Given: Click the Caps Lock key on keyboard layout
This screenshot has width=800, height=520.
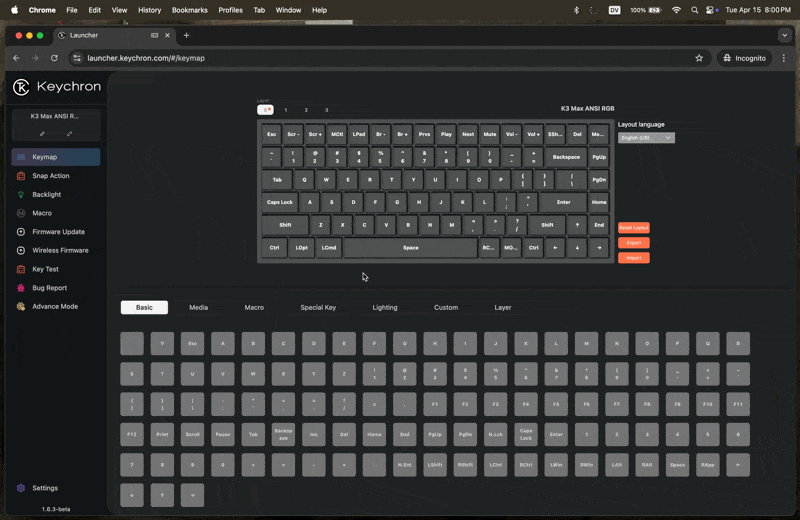Looking at the screenshot, I should pos(279,202).
